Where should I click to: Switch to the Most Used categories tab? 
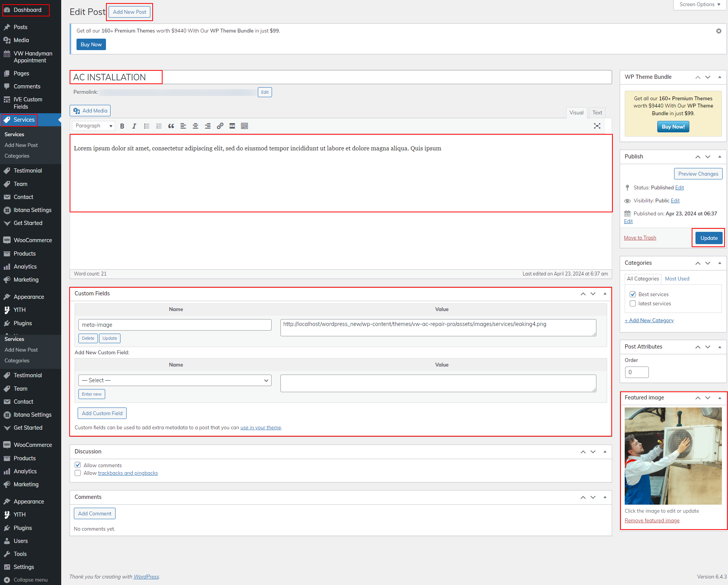[x=677, y=279]
